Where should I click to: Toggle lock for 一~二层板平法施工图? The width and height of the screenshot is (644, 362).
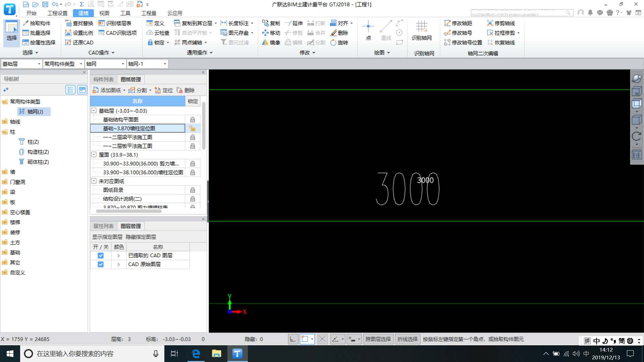193,146
